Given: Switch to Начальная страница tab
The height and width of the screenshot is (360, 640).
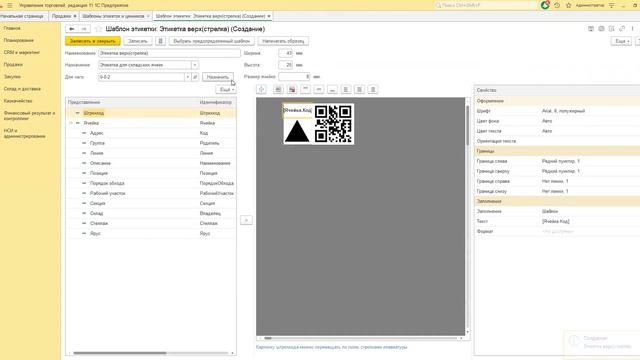Looking at the screenshot, I should pyautogui.click(x=22, y=16).
